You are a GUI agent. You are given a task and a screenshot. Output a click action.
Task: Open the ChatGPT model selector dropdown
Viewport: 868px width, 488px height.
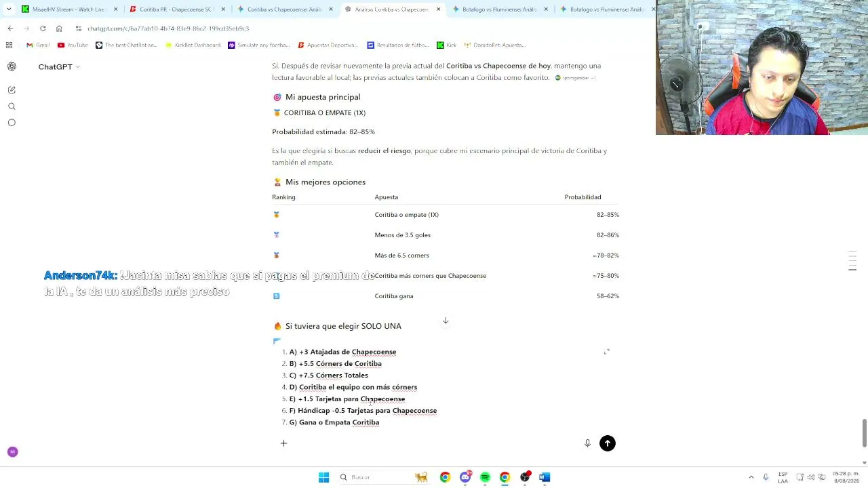pyautogui.click(x=59, y=66)
